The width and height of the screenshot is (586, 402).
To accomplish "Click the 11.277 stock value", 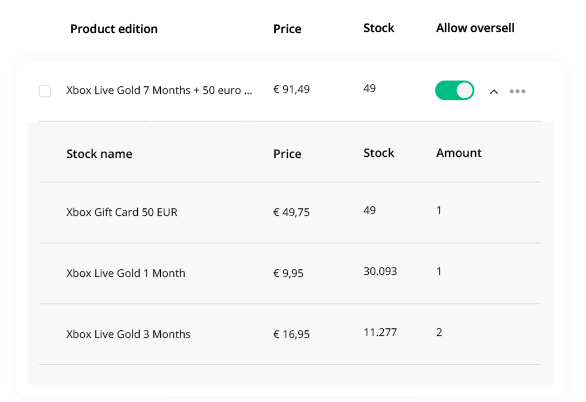I will tap(380, 332).
